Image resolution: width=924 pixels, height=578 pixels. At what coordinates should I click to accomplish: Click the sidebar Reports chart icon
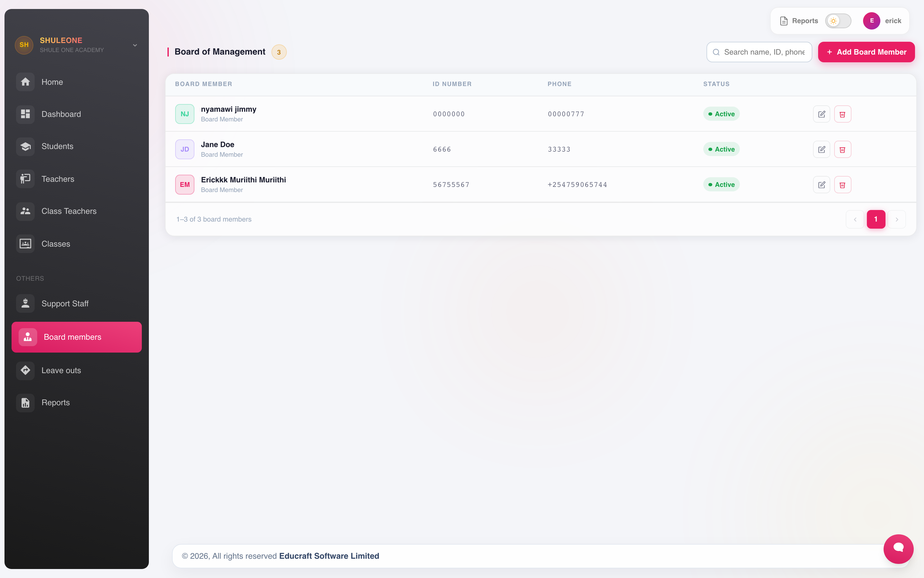click(25, 403)
